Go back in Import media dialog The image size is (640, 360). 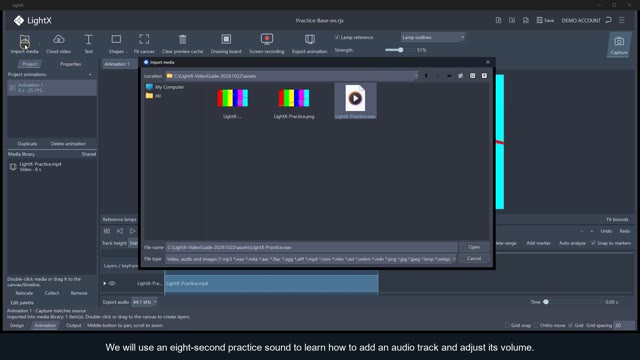click(x=426, y=76)
